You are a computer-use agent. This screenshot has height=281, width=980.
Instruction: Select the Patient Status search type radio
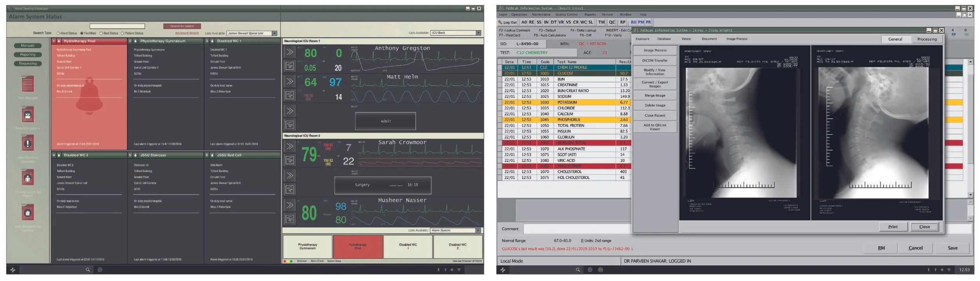(123, 33)
